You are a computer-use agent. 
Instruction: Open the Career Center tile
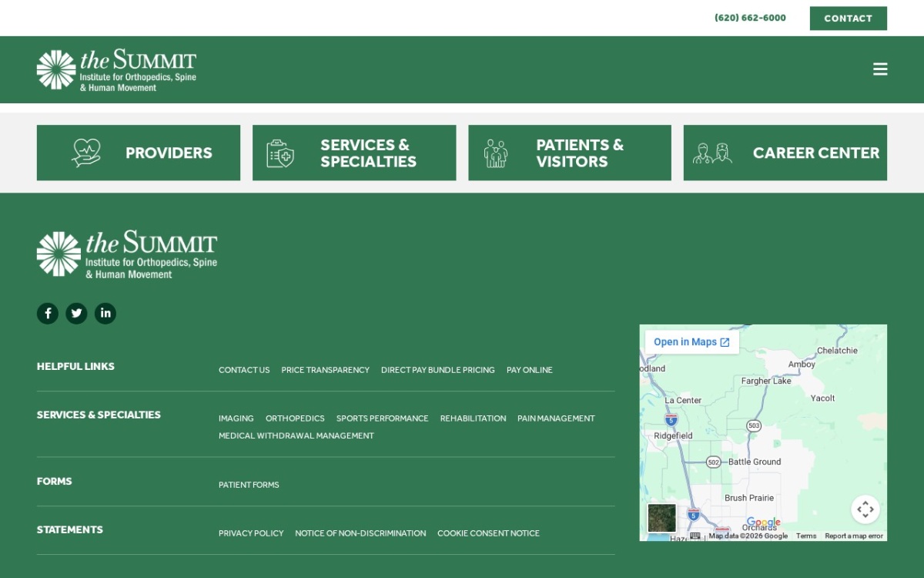pos(785,153)
